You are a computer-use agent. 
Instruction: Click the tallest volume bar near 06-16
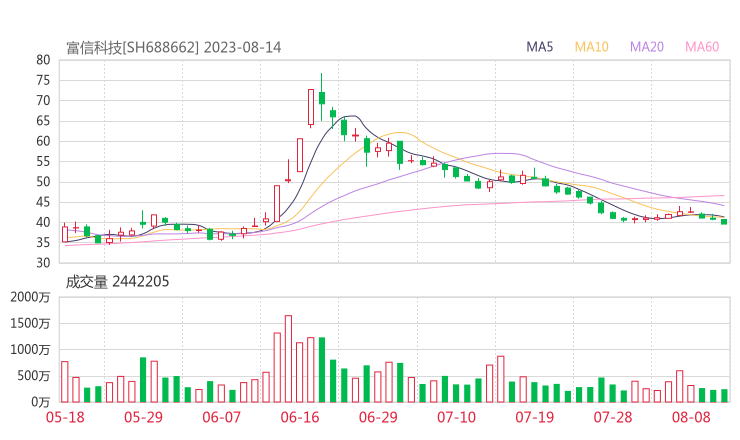pyautogui.click(x=288, y=359)
